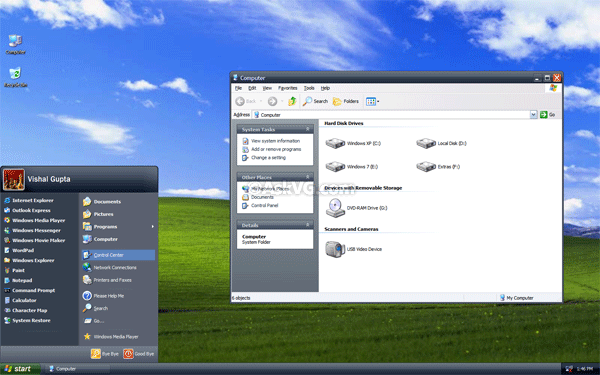Open Documents in Start menu right pane
This screenshot has width=600, height=375.
pos(102,202)
